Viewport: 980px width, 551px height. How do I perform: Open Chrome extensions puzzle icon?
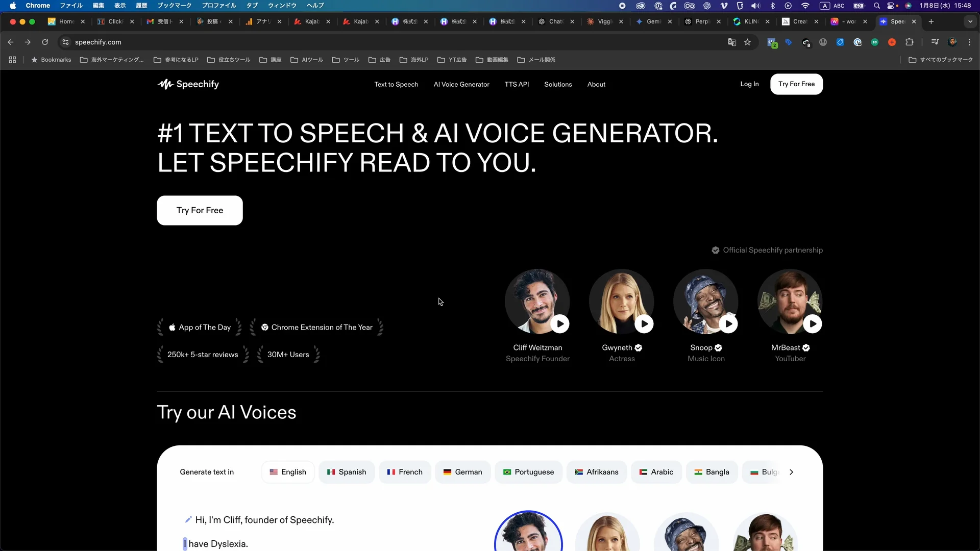pyautogui.click(x=909, y=42)
